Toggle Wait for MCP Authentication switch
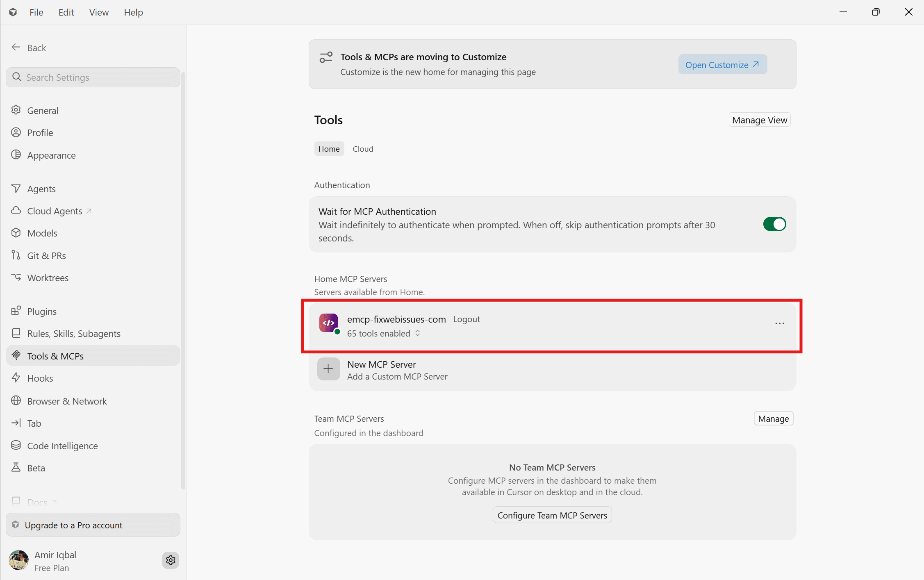Screen dimensions: 924x580 click(x=774, y=224)
